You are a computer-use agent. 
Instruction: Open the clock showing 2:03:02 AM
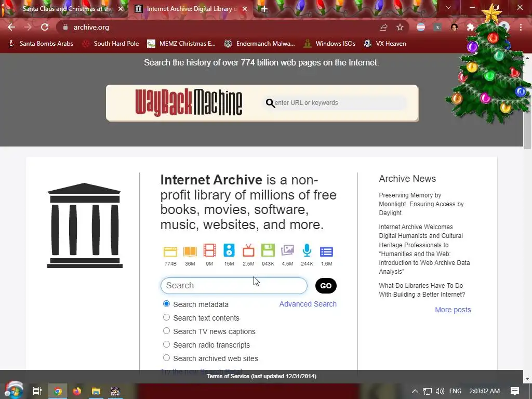[484, 391]
